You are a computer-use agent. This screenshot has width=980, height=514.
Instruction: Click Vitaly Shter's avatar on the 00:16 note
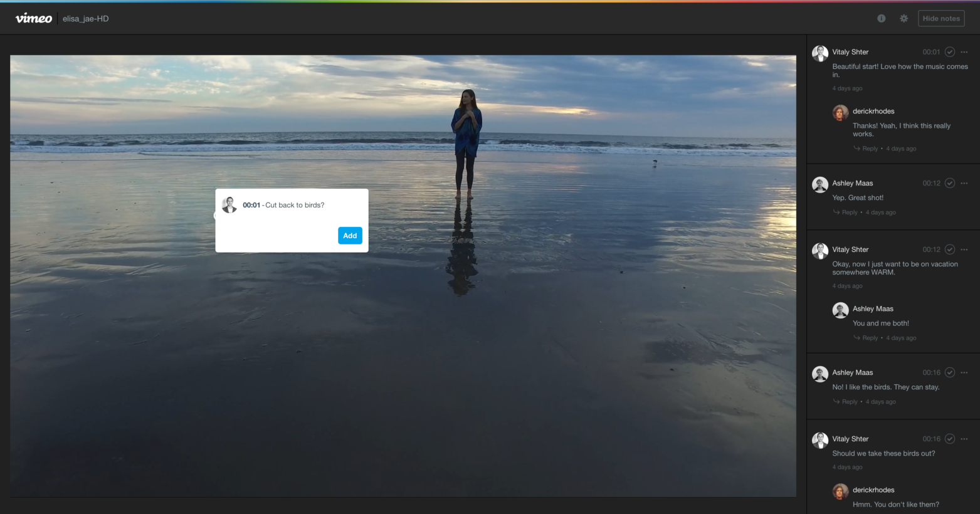(x=820, y=440)
